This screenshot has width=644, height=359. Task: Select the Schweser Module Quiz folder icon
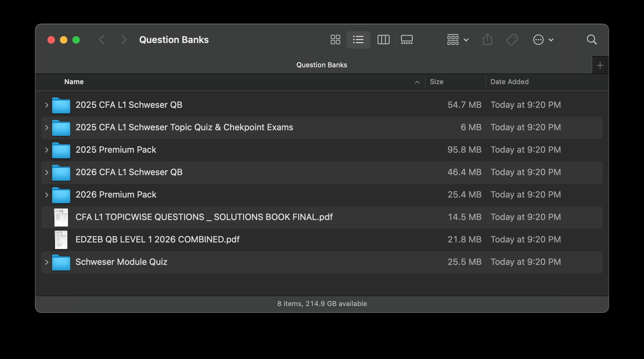(61, 262)
